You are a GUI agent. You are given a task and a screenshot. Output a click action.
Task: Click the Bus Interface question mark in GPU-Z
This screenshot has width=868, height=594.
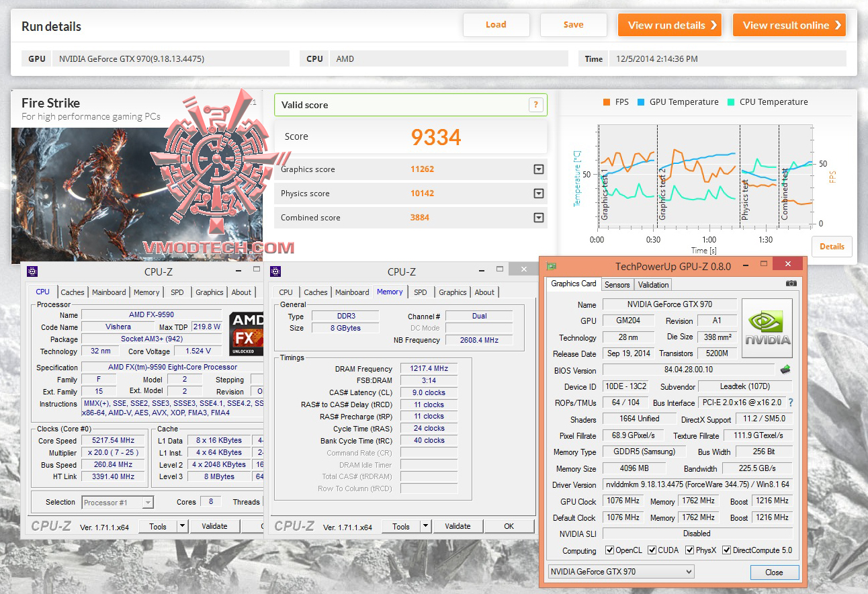click(x=790, y=403)
